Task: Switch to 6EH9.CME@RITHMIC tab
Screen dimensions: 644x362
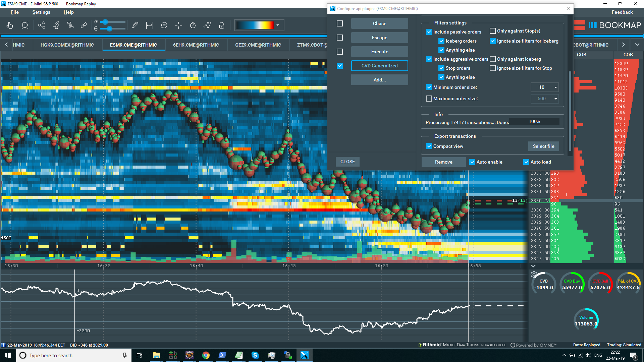Action: [196, 45]
